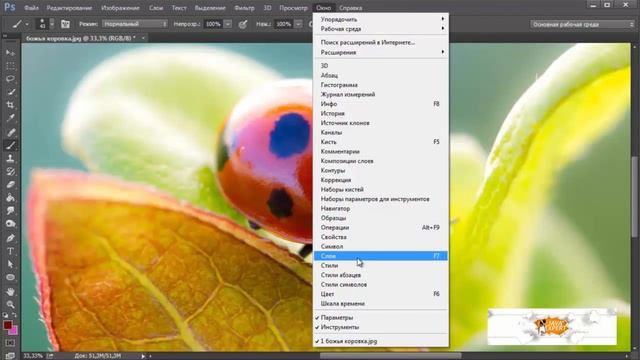
Task: Toggle the Инструменты panel checkmark item
Action: 380,327
